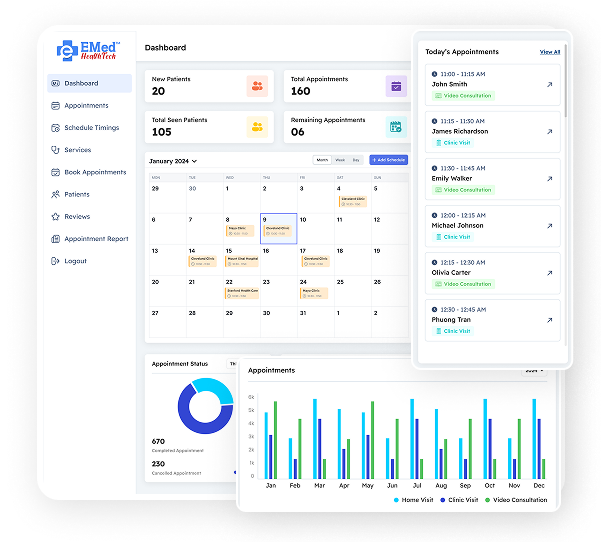
Task: Click the EMed HealthTech logo
Action: [88, 50]
